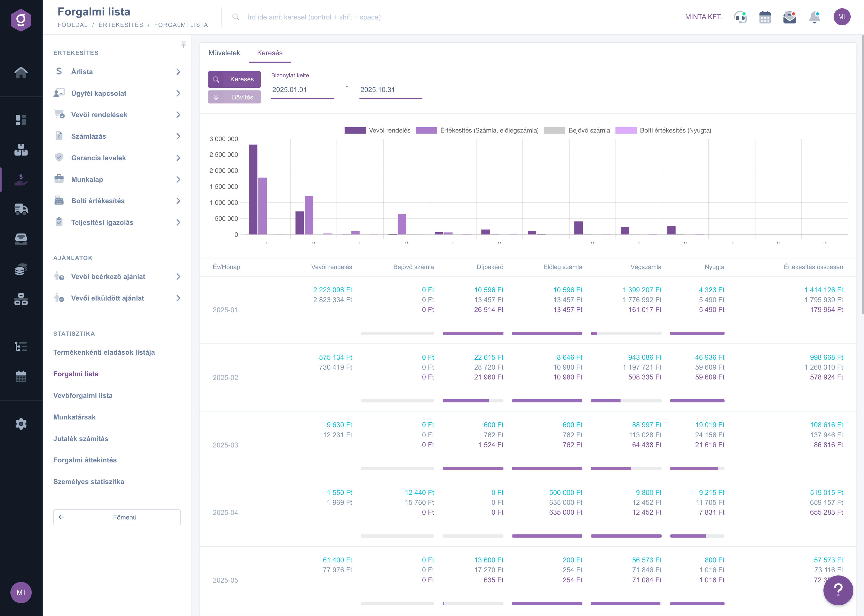Click the home icon in left rail
Screen dimensions: 864x616
tap(21, 72)
